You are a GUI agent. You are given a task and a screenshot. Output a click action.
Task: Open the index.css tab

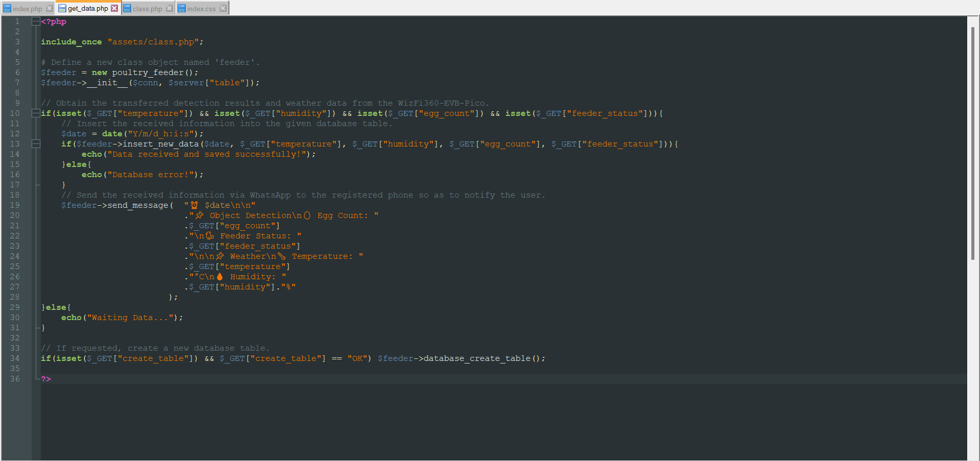[202, 8]
